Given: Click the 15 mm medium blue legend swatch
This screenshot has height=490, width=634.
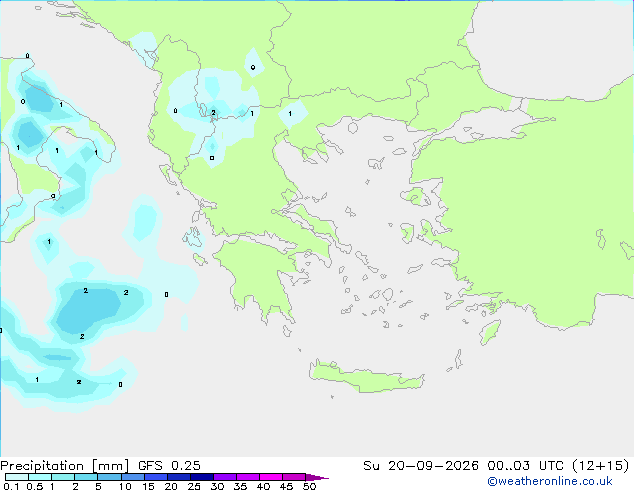Looking at the screenshot, I should 156,477.
